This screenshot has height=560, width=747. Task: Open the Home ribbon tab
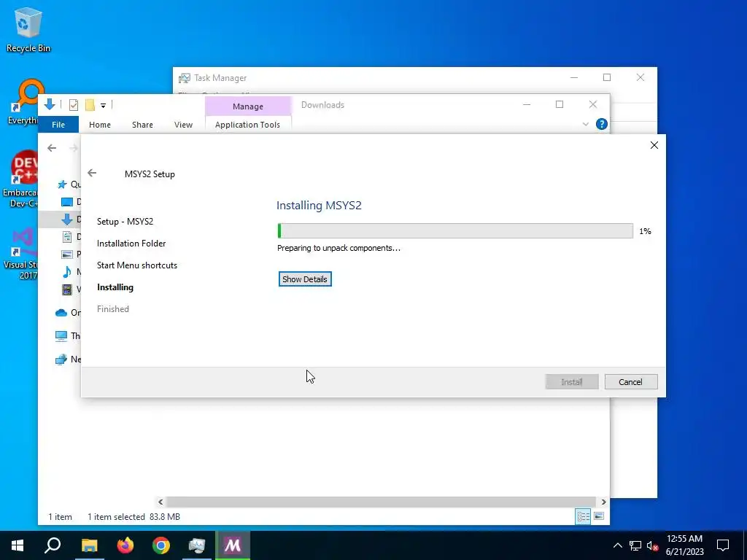coord(100,125)
